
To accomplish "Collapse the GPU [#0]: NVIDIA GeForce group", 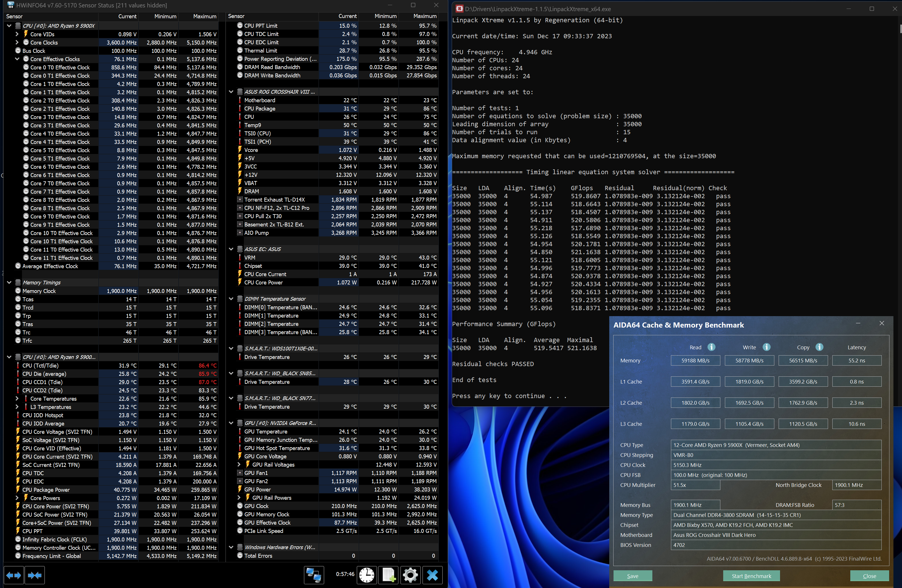I will [x=231, y=423].
